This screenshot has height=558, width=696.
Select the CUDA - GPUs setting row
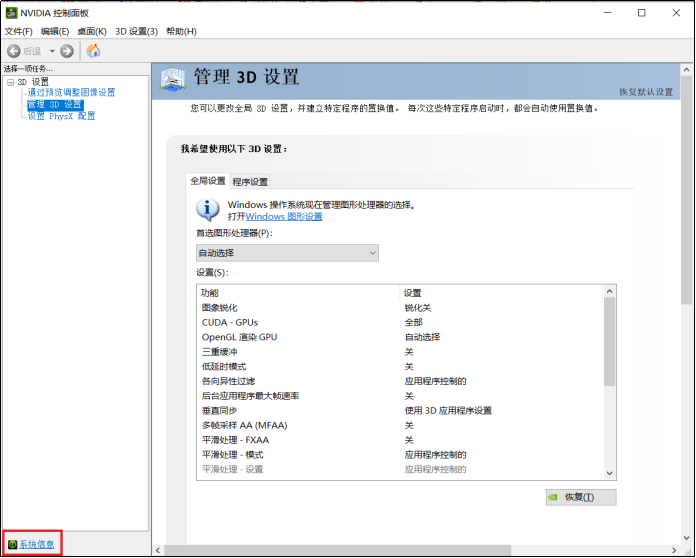click(399, 322)
